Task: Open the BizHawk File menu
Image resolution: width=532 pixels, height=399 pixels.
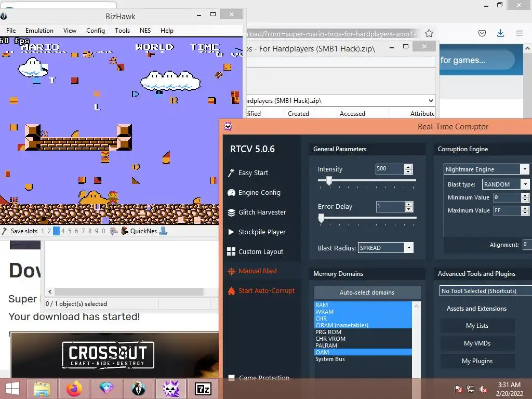Action: [x=11, y=31]
